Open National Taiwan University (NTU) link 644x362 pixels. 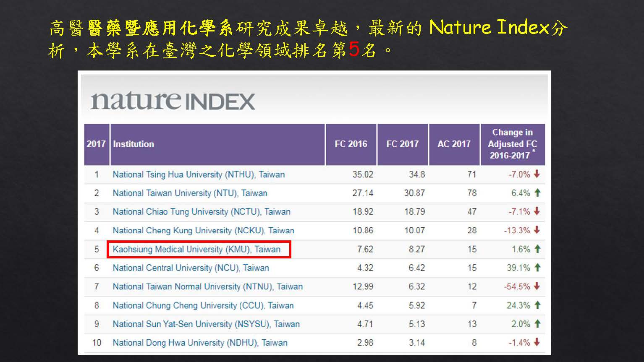[190, 193]
